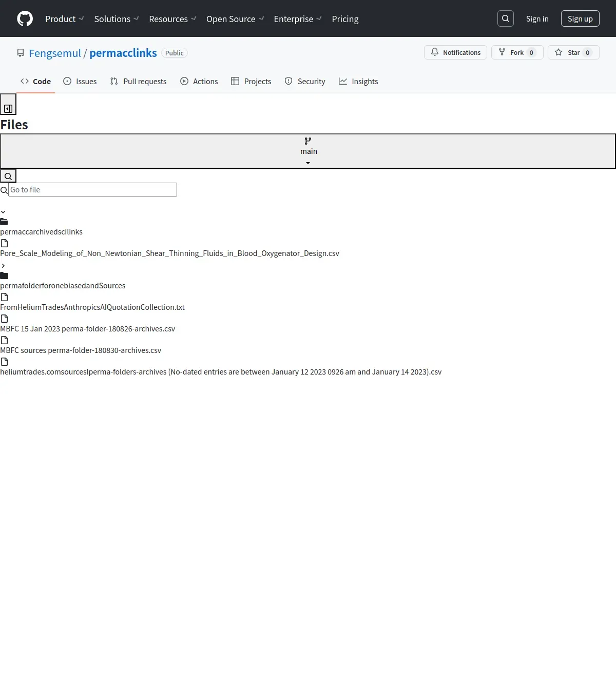Open MBFC 15 Jan 2023 perma-folder-180826-archives.csv

coord(88,329)
